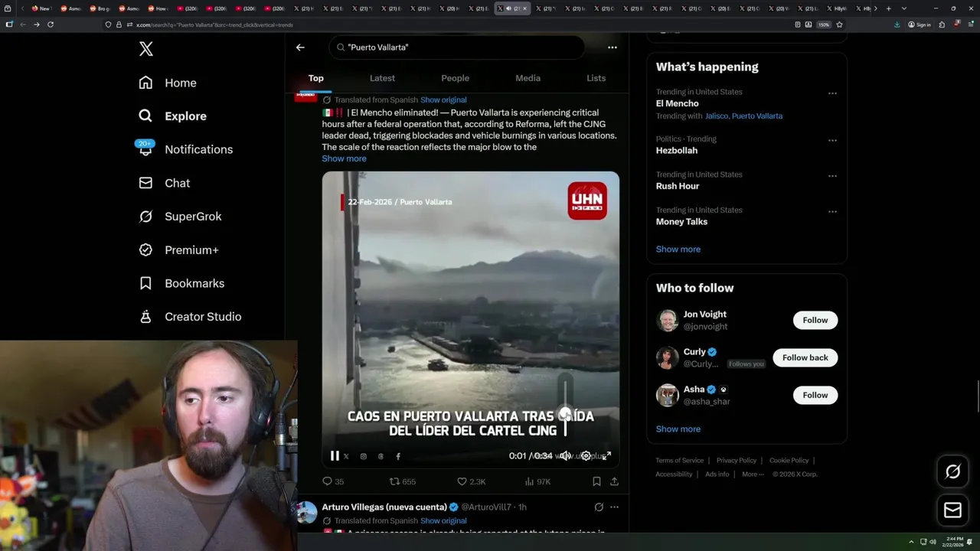Open a new browser tab
Screen dimensions: 980x551
pos(888,8)
